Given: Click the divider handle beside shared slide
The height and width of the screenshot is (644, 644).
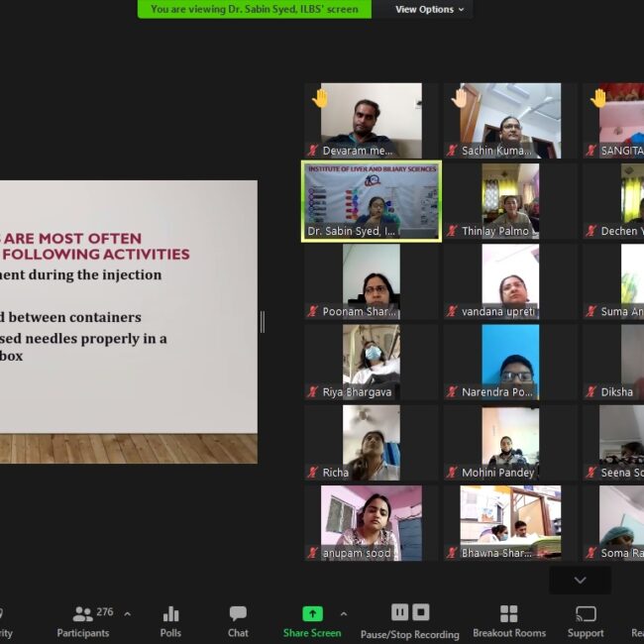Looking at the screenshot, I should [x=263, y=322].
